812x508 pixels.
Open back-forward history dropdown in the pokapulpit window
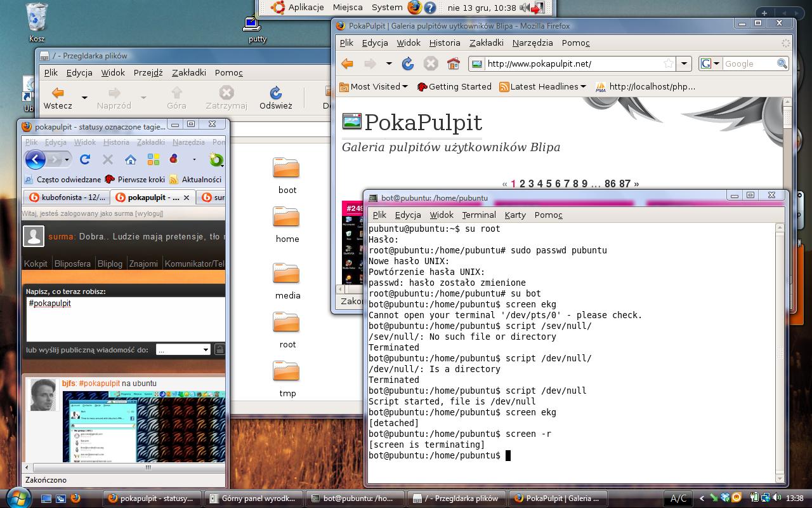point(67,159)
